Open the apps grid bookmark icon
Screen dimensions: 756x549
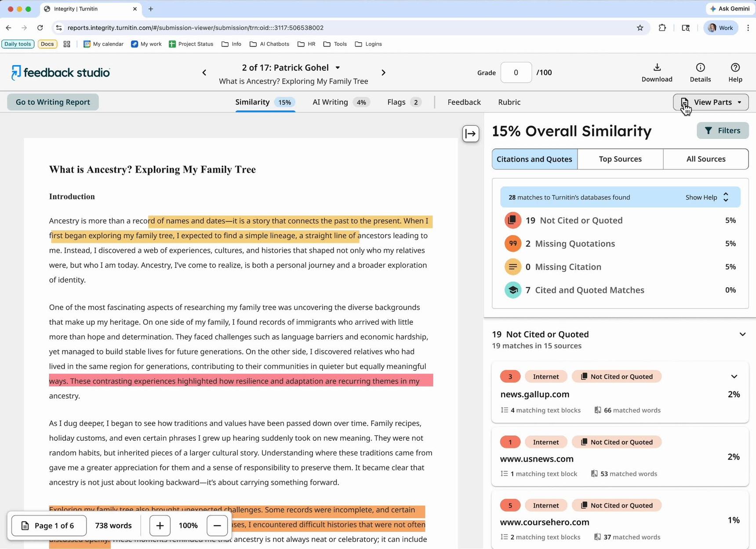[67, 44]
